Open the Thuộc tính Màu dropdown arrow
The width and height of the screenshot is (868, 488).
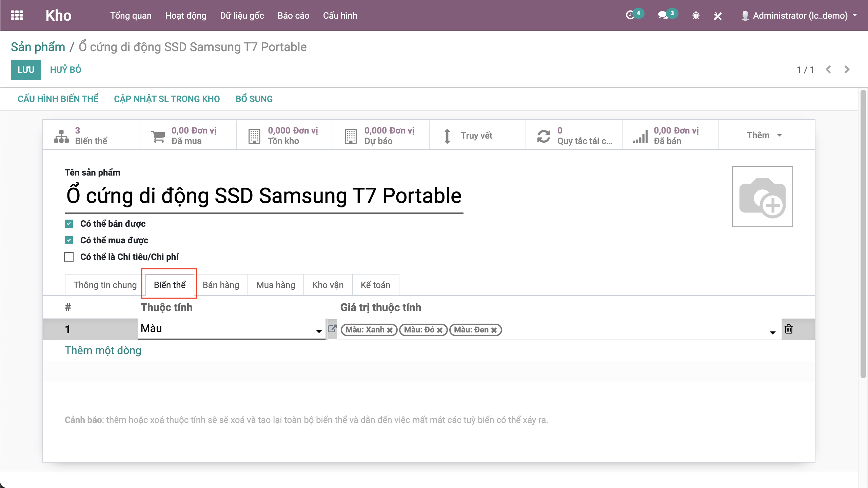click(x=319, y=331)
